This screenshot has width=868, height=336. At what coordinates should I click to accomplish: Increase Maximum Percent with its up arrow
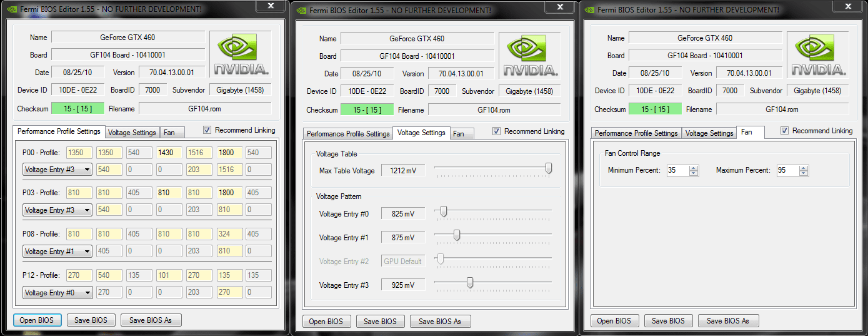[804, 168]
